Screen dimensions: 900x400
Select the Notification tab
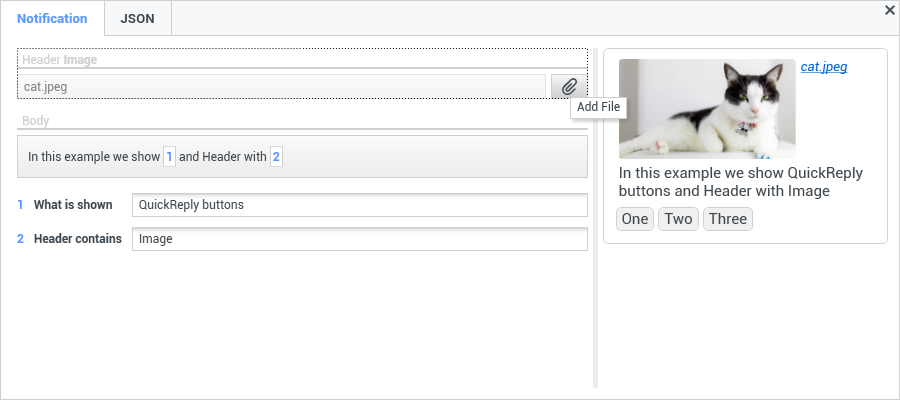[52, 18]
